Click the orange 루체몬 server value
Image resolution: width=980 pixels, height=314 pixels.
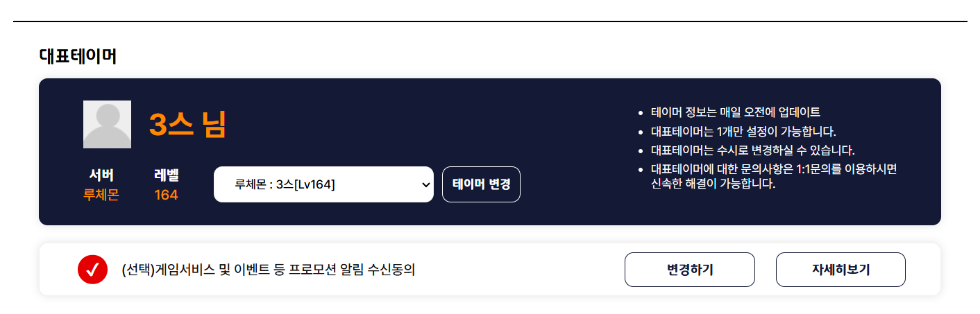101,195
